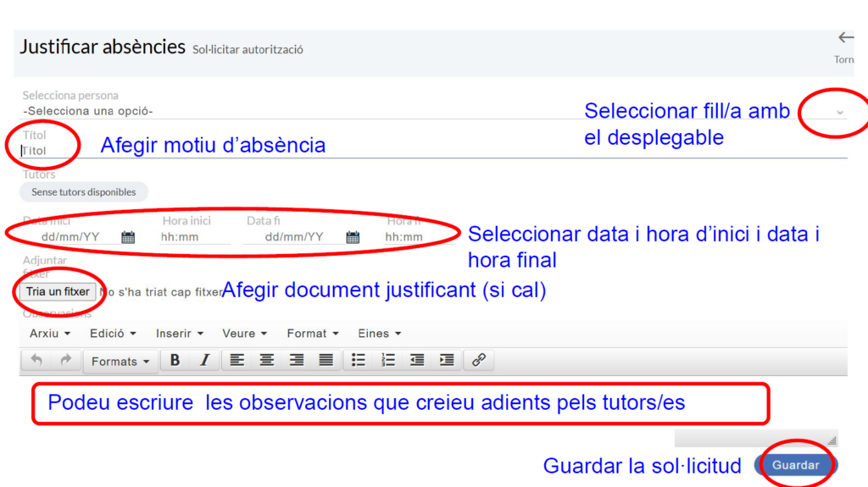Expand the Selecciona persona dropdown
868x487 pixels.
[839, 112]
